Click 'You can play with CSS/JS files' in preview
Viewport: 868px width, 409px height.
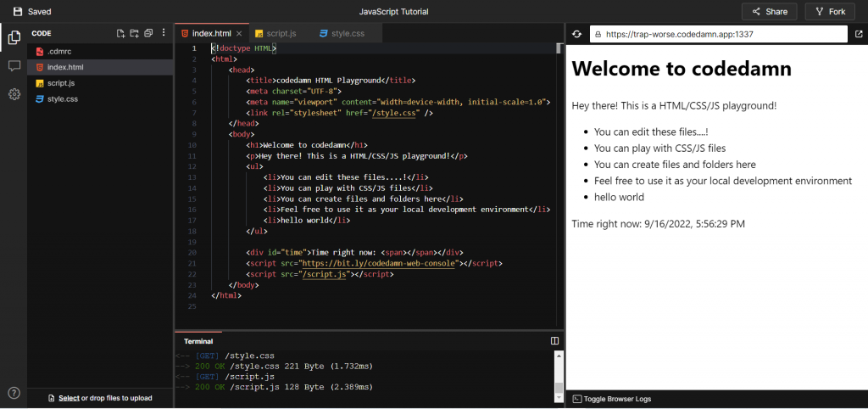click(x=659, y=148)
